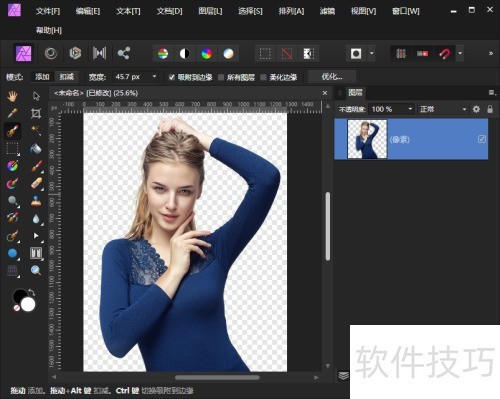
Task: Select the Flood Fill bucket tool
Action: coord(36,148)
